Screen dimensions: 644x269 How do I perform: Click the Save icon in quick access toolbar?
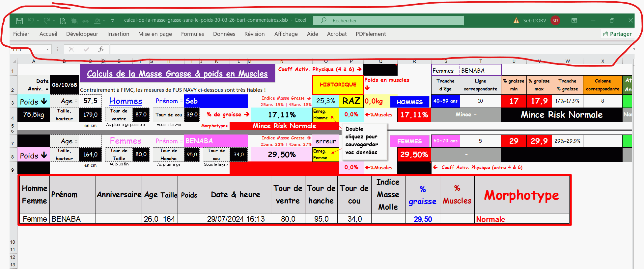(19, 21)
